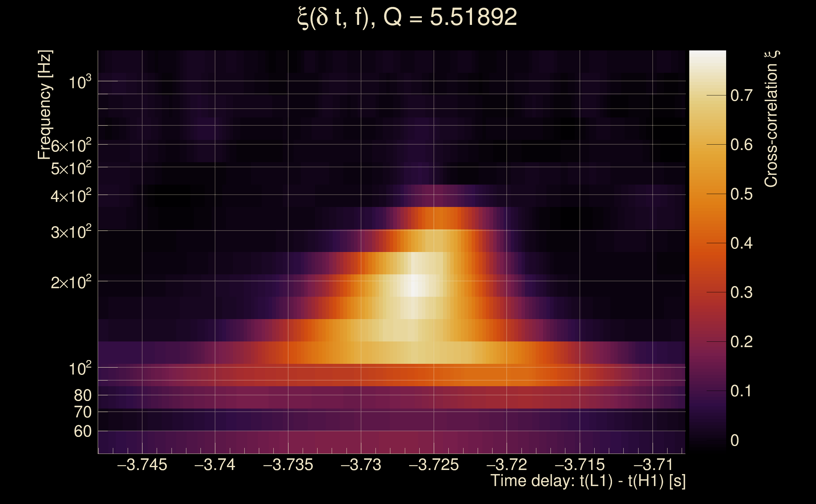816x504 pixels.
Task: Click the Cross-correlation ξ axis title
Action: (771, 119)
